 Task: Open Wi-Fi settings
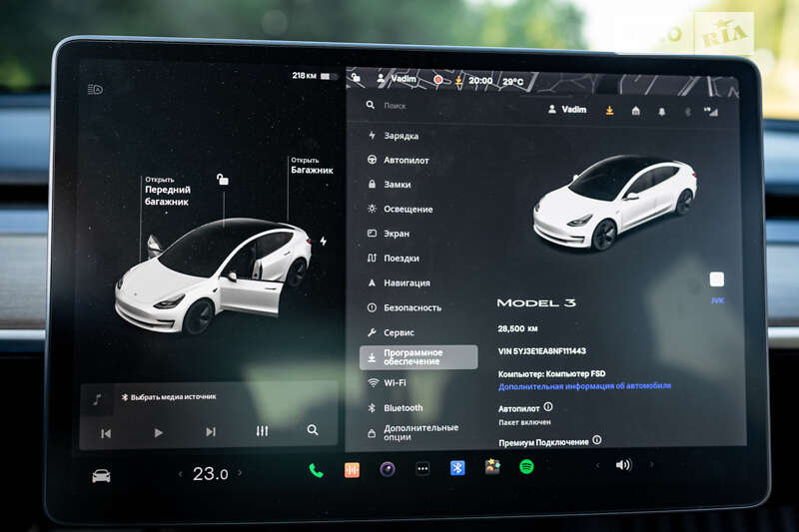387,382
